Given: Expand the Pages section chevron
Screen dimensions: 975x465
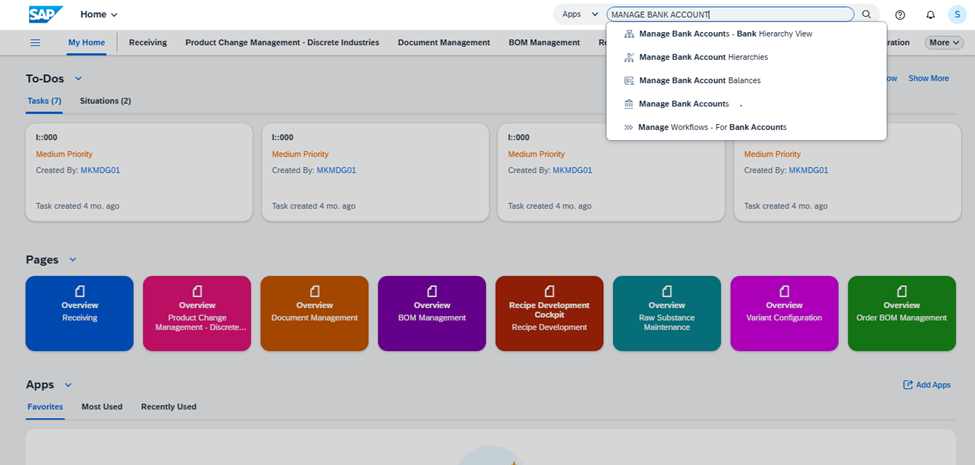Looking at the screenshot, I should coord(73,259).
